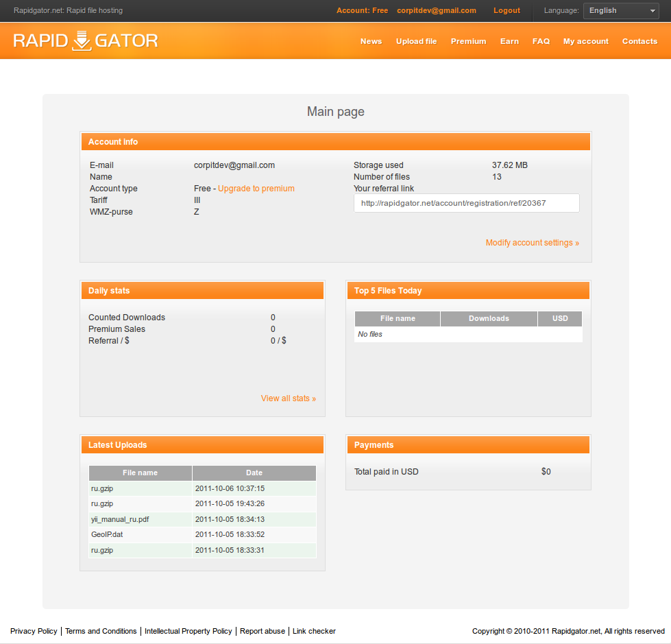Select yii_manual_ru.pdf file row
The image size is (671, 644).
pyautogui.click(x=202, y=519)
